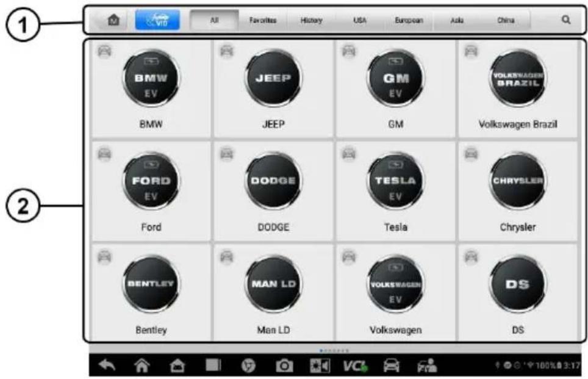The height and width of the screenshot is (379, 588).
Task: Click small car icon on DS card
Action: point(471,257)
